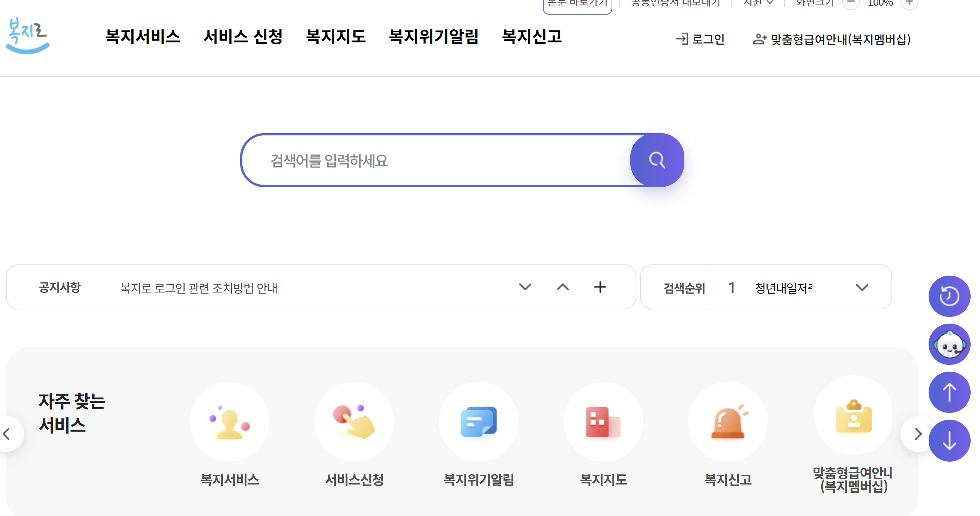Open the 복지위기알림 menu
Viewport: 980px width, 516px height.
tap(434, 37)
